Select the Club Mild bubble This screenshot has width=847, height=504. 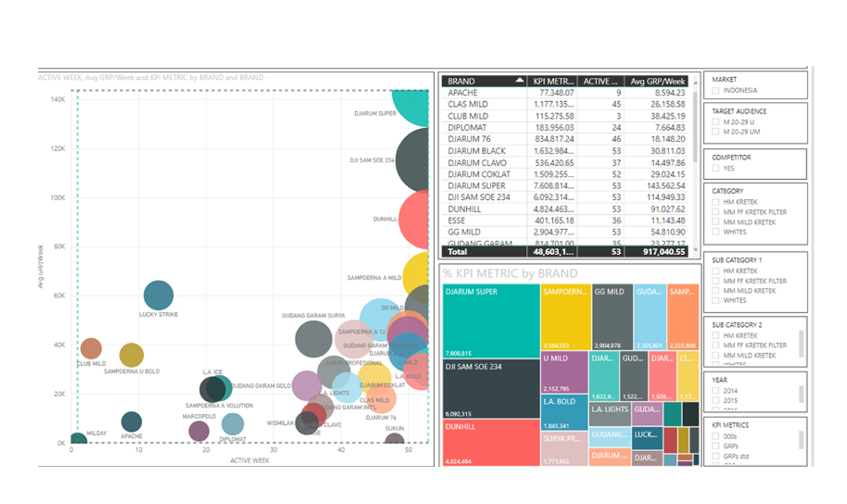(x=91, y=348)
